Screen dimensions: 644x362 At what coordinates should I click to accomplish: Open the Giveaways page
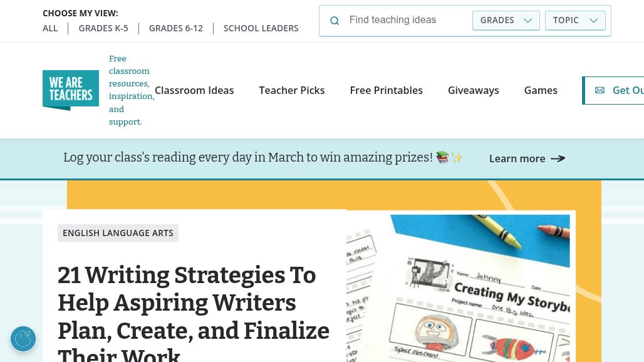474,90
